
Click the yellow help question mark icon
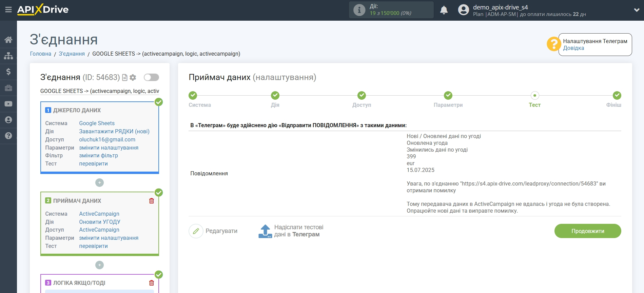pyautogui.click(x=553, y=44)
